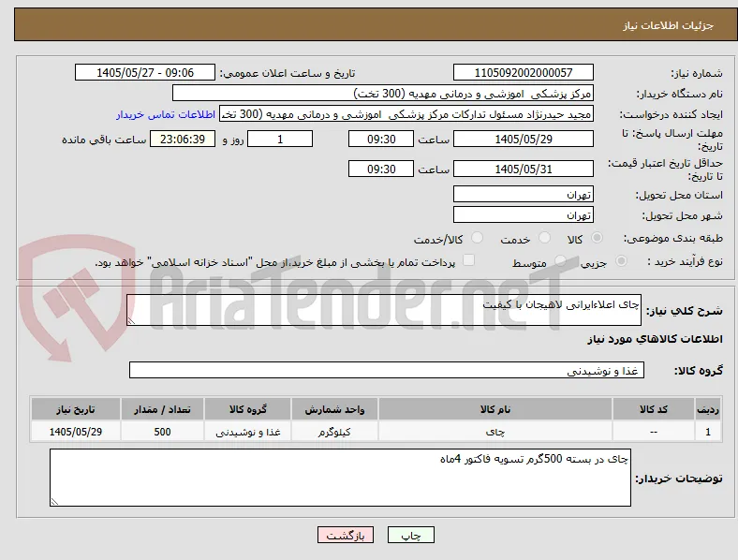
Task: Click the quantity cell 500
Action: [x=162, y=432]
